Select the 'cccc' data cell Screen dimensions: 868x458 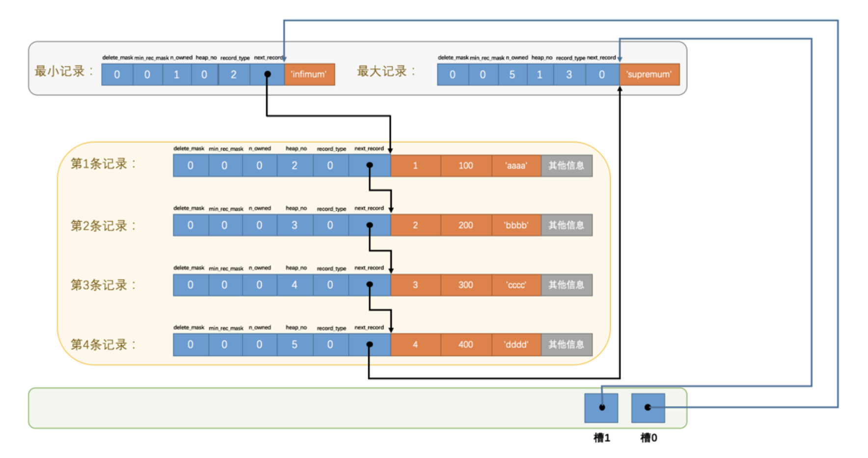tap(516, 285)
